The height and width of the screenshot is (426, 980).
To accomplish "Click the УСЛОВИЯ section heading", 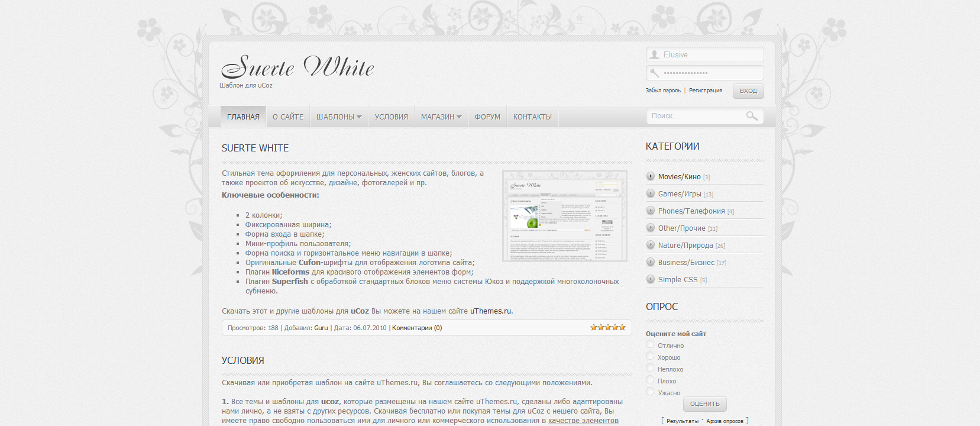I will coord(242,360).
